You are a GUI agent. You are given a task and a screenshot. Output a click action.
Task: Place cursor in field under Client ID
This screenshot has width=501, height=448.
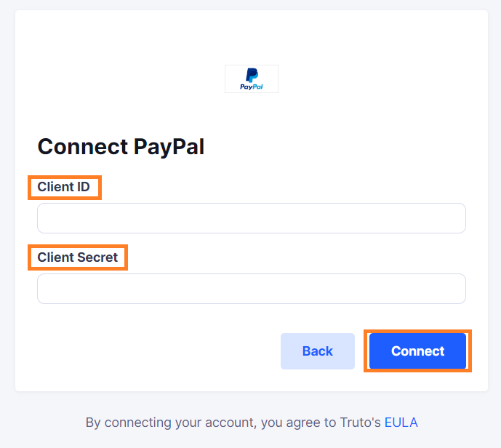pyautogui.click(x=252, y=218)
